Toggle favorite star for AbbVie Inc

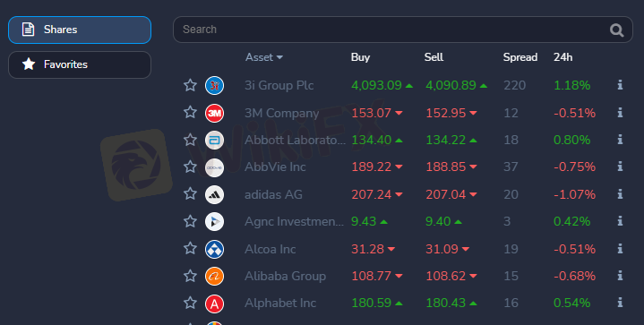[190, 167]
